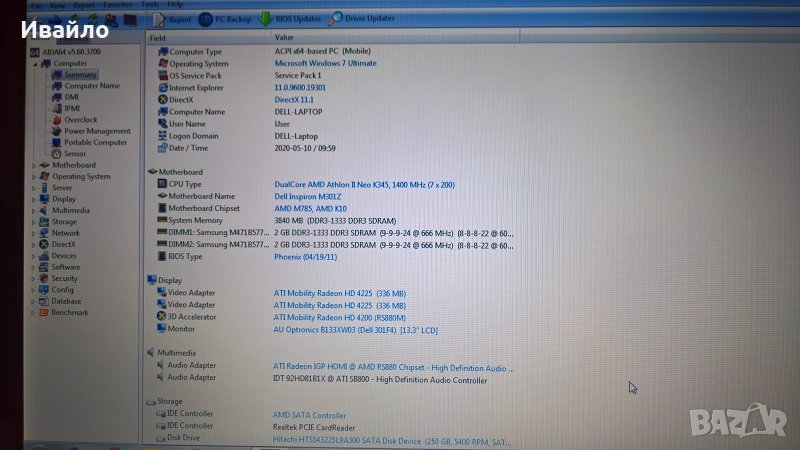Open Portable Computer in the sidebar tree
This screenshot has width=800, height=450.
click(95, 142)
